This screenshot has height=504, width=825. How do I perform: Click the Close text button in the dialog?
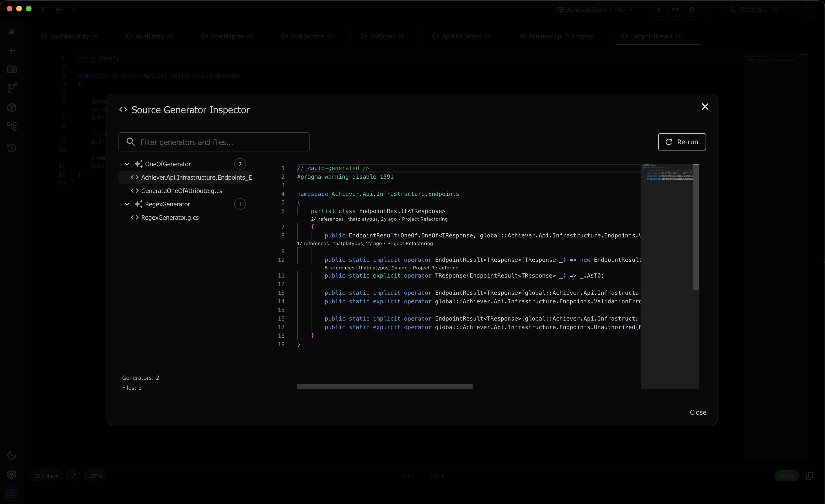coord(698,412)
